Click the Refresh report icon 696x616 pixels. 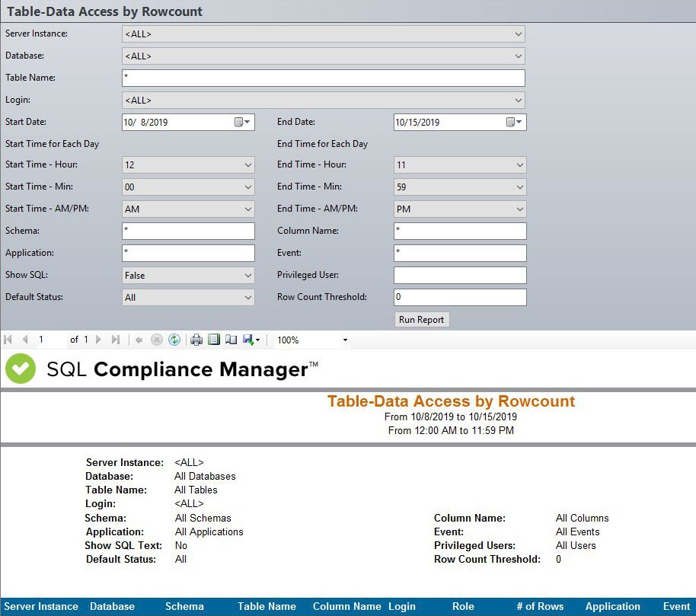tap(174, 340)
